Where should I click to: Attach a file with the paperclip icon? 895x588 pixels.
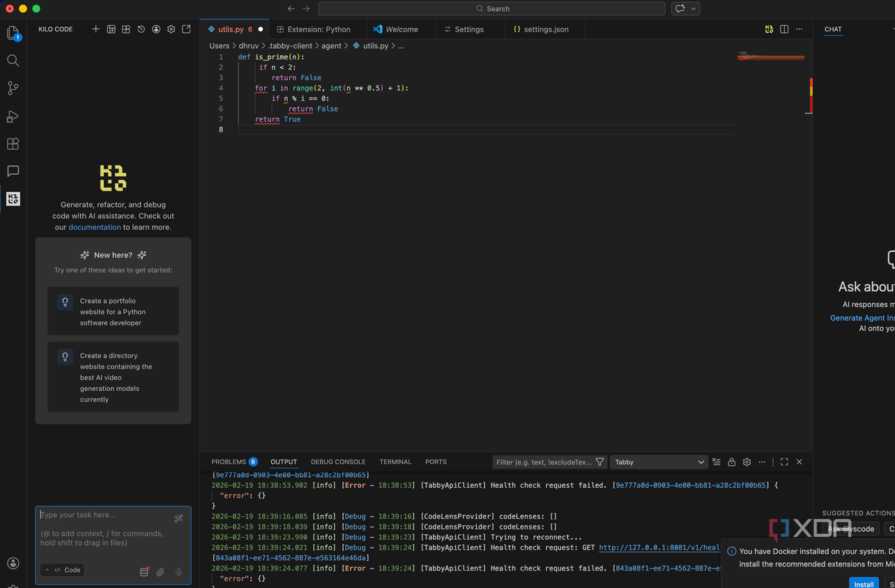point(160,572)
